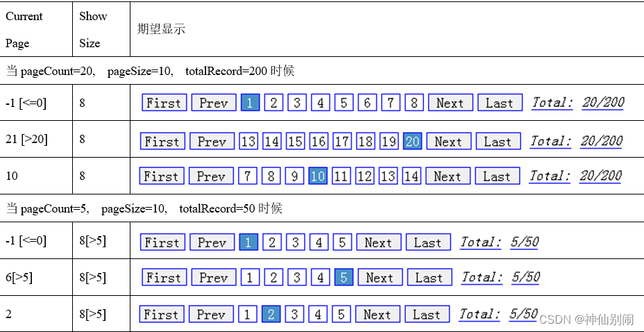This screenshot has width=644, height=332.
Task: Click page 7 in the Current Page 10 row
Action: tap(247, 176)
